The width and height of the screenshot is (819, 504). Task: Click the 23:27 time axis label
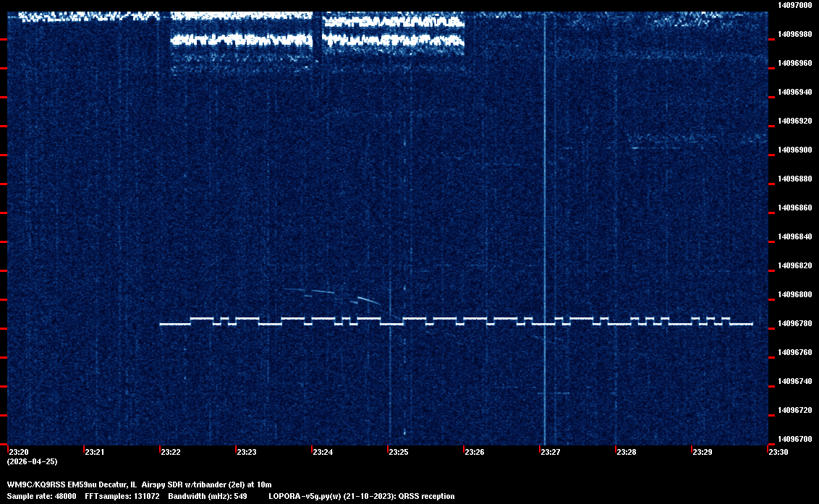click(551, 452)
